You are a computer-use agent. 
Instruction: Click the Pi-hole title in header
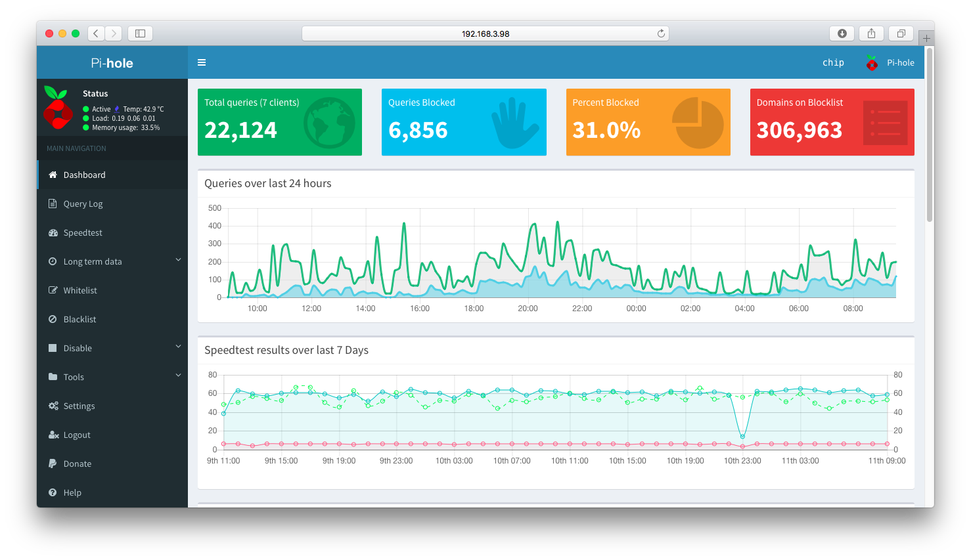(x=112, y=63)
